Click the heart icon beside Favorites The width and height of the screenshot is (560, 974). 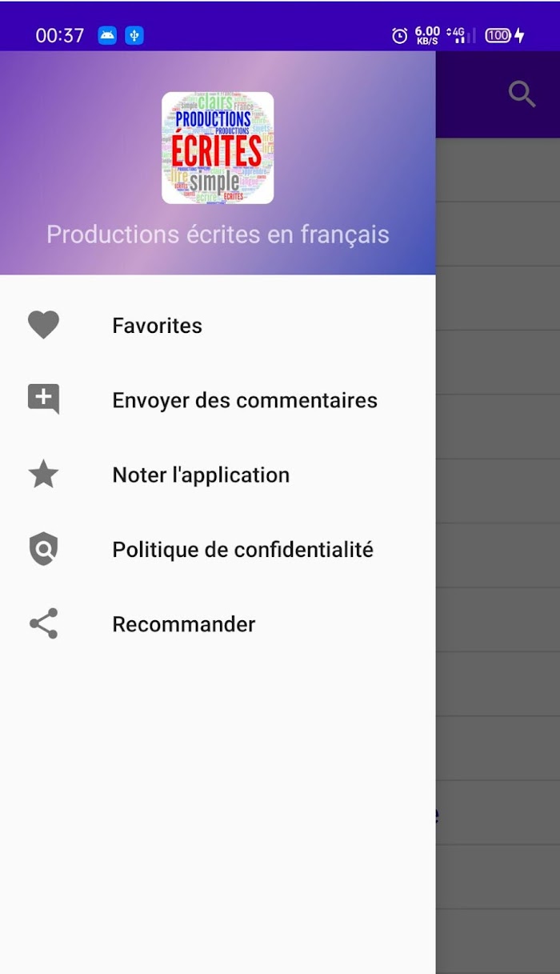point(43,325)
